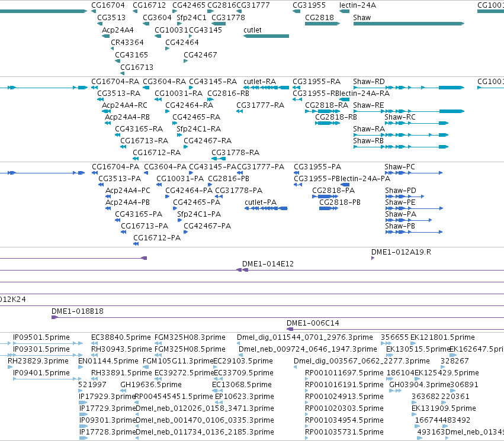Select the CG31778-PA protein label
This screenshot has width=504, height=441.
(x=239, y=191)
